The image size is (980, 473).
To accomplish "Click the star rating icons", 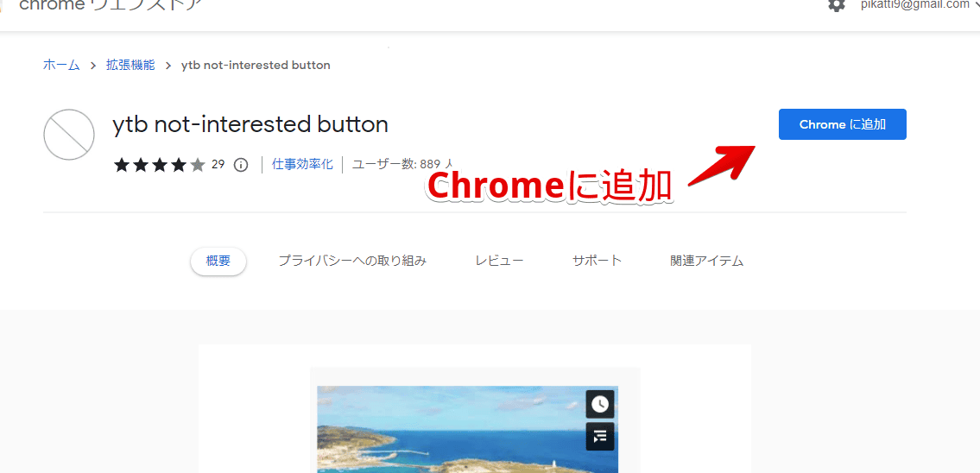I will (x=160, y=165).
